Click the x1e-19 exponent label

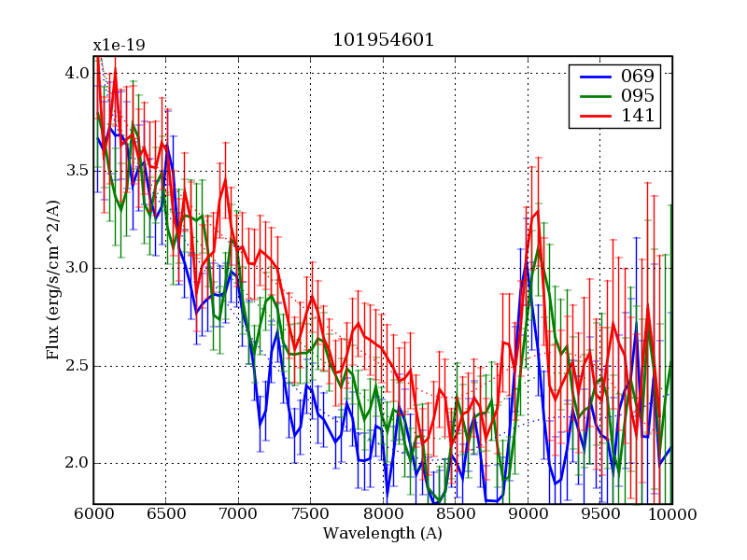pos(119,46)
